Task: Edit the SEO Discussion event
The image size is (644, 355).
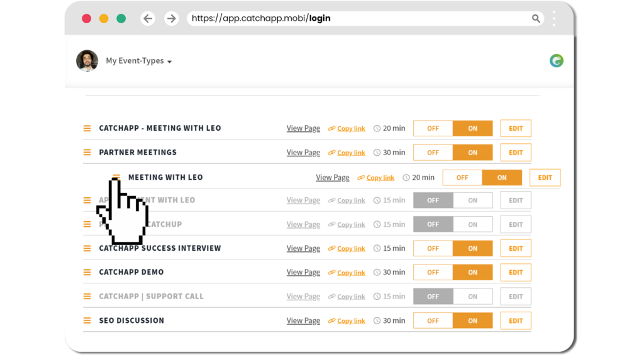Action: coord(516,321)
